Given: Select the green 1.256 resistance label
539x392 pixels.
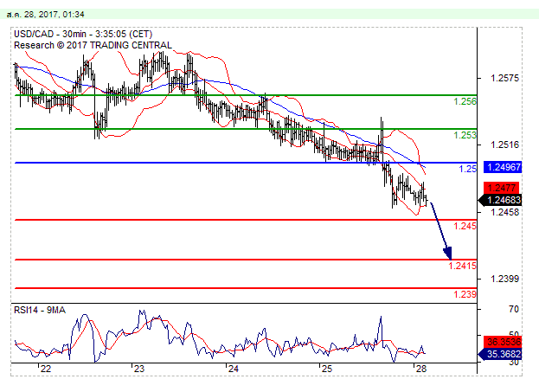Looking at the screenshot, I should pos(465,101).
